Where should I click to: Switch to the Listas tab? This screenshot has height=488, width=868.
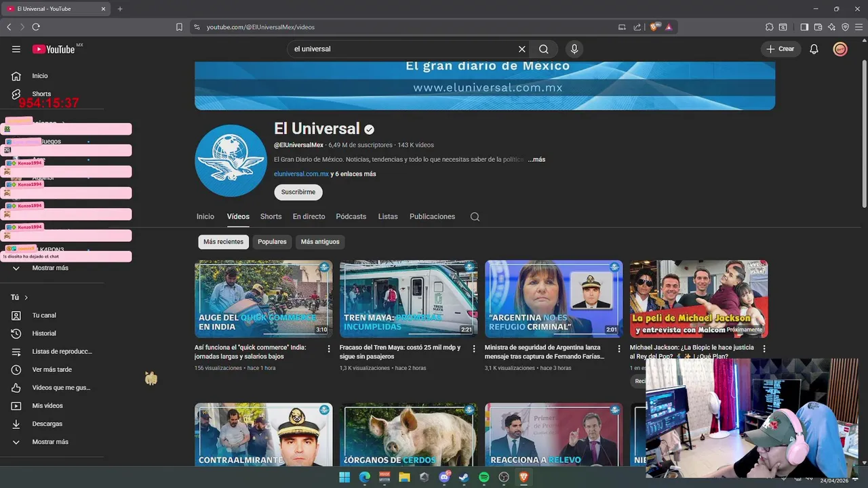[388, 217]
